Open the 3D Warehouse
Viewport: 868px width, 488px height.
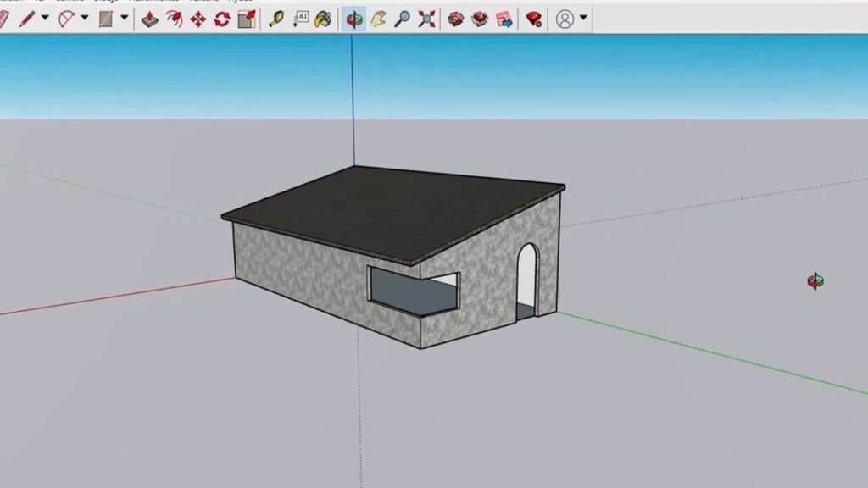click(x=455, y=19)
